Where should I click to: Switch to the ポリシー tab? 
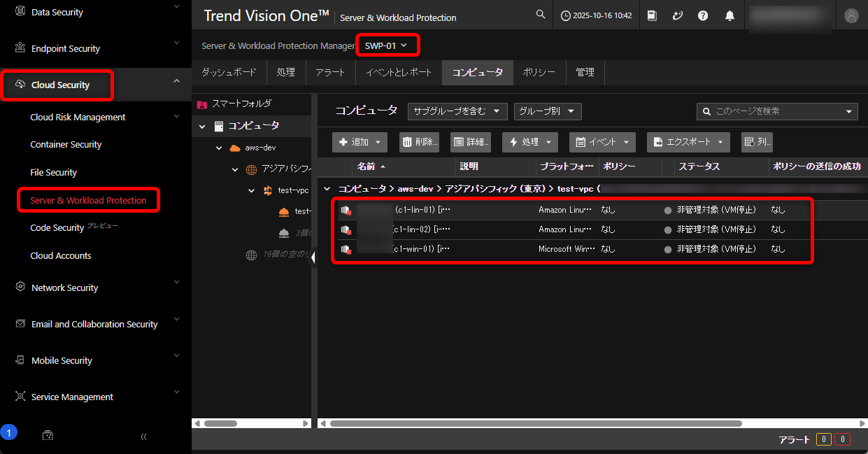pos(539,72)
